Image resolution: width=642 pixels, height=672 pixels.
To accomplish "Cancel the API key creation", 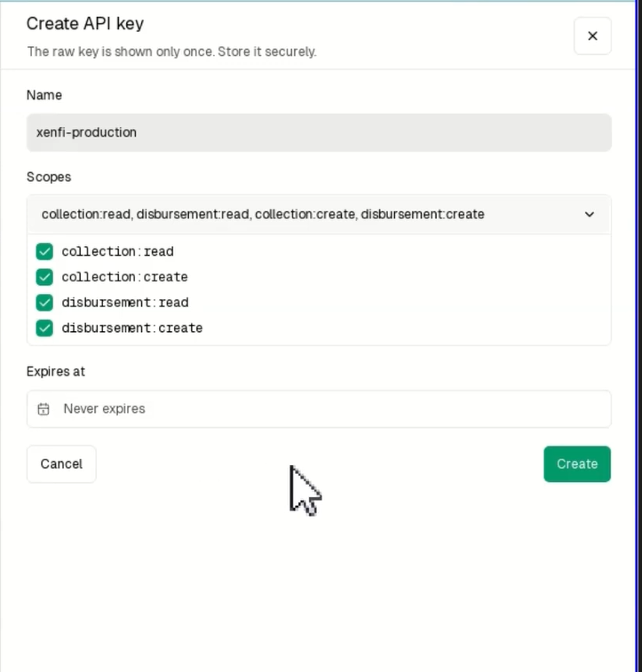I will coord(61,463).
